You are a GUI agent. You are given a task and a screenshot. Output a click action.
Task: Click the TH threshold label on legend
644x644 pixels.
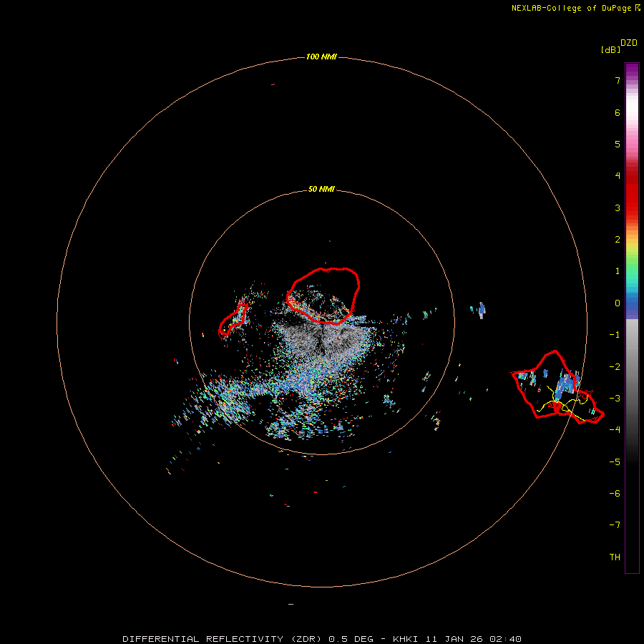(615, 557)
